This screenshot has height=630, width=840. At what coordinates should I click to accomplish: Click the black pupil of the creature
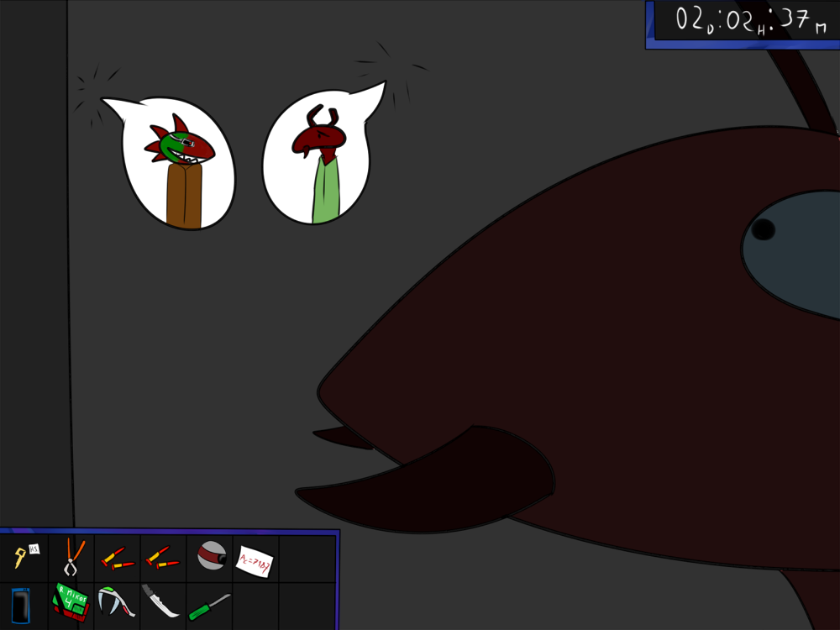click(x=763, y=229)
